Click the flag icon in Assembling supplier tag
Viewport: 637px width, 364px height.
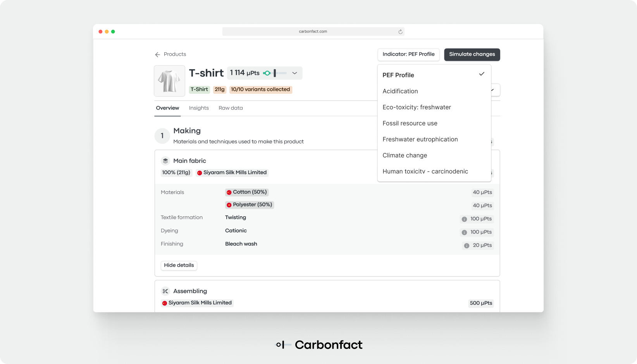165,303
